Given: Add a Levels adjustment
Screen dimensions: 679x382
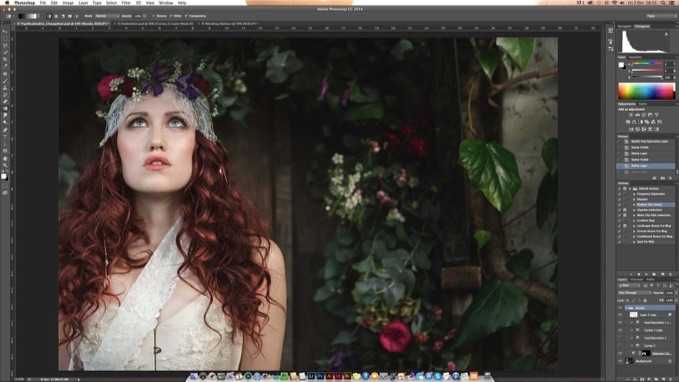Looking at the screenshot, I should coord(638,115).
